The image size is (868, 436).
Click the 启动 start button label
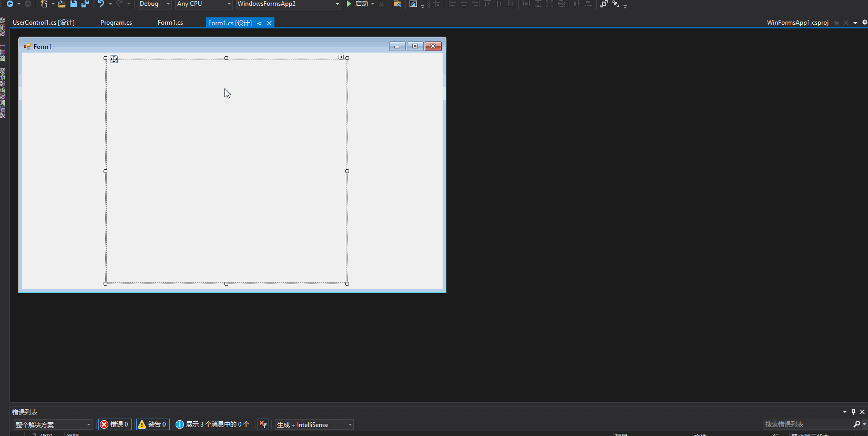point(362,4)
